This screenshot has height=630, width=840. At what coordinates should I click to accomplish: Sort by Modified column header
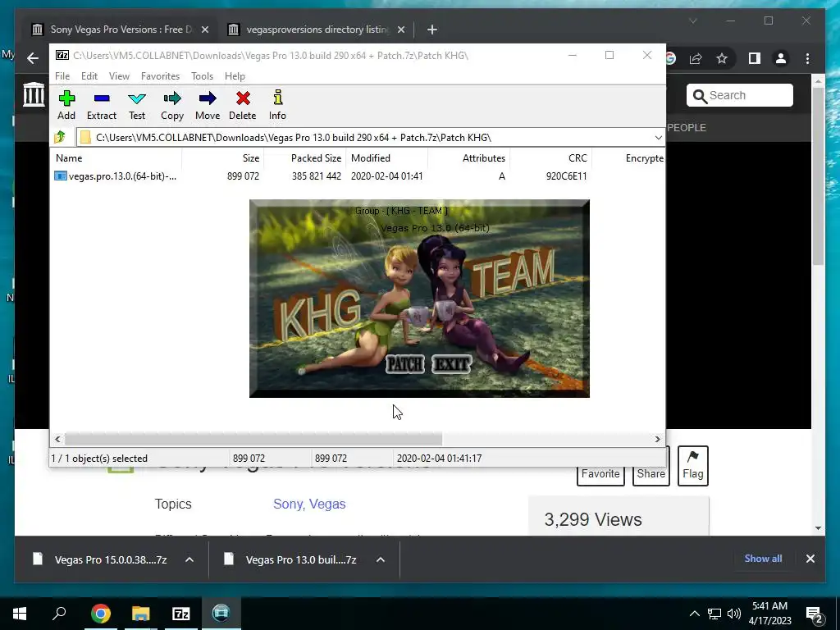pyautogui.click(x=387, y=158)
